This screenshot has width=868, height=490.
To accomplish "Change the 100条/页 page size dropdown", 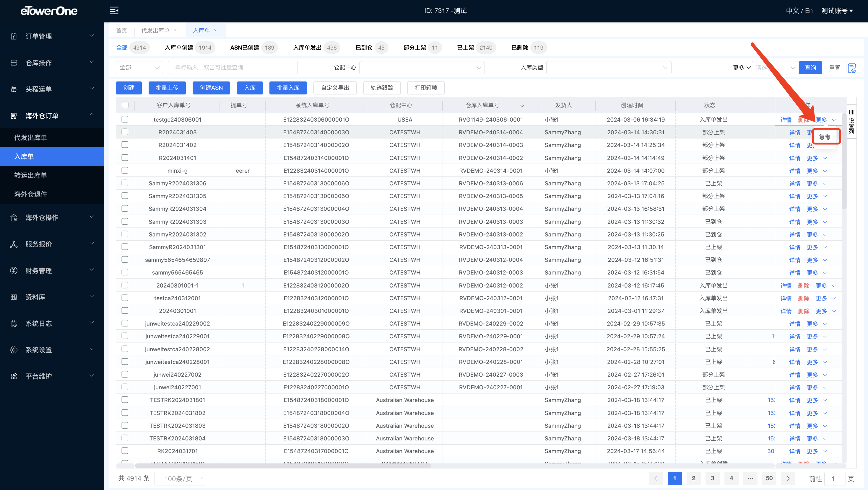I will [179, 478].
